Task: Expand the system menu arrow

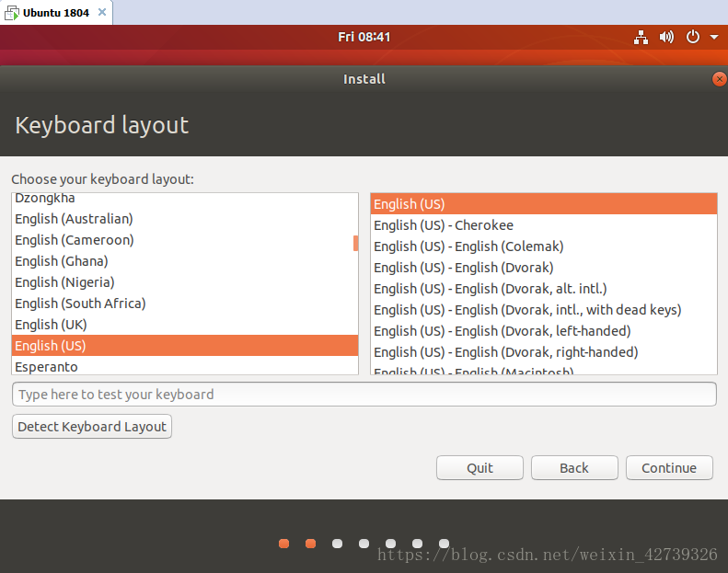Action: tap(714, 37)
